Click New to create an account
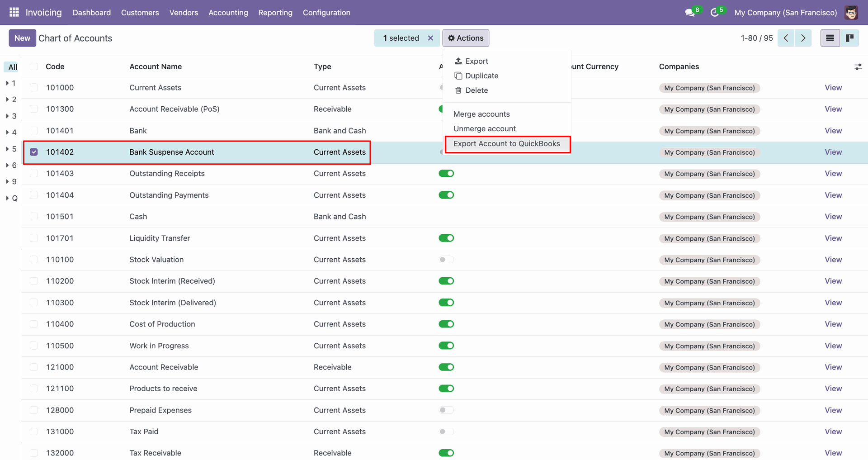868x460 pixels. pos(22,38)
